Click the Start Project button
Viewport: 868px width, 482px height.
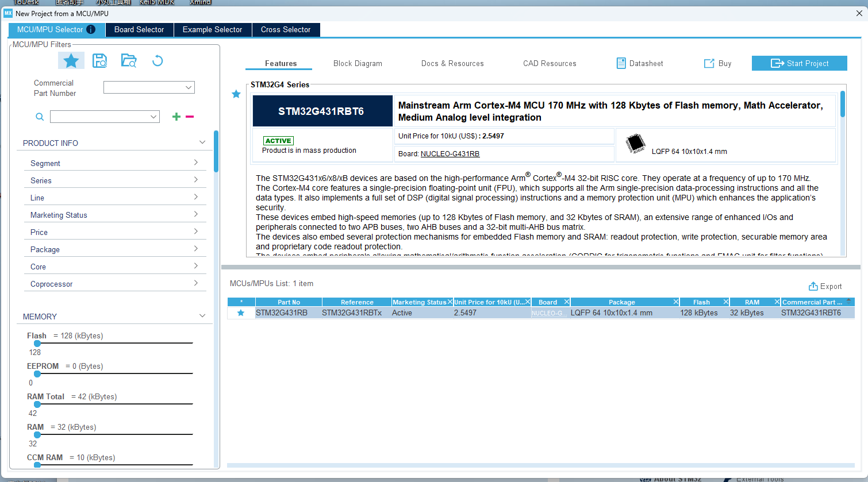click(x=800, y=63)
